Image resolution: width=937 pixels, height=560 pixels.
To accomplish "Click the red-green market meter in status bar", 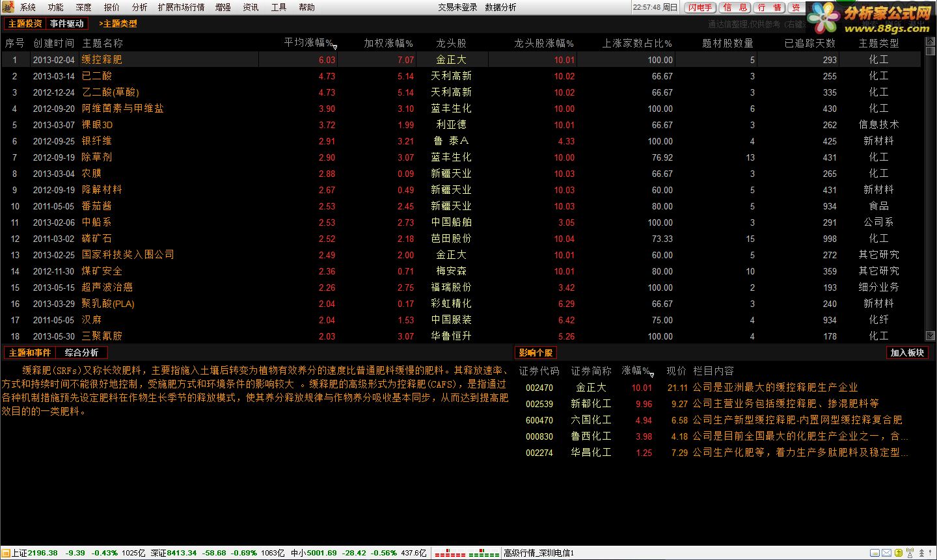I will click(467, 553).
